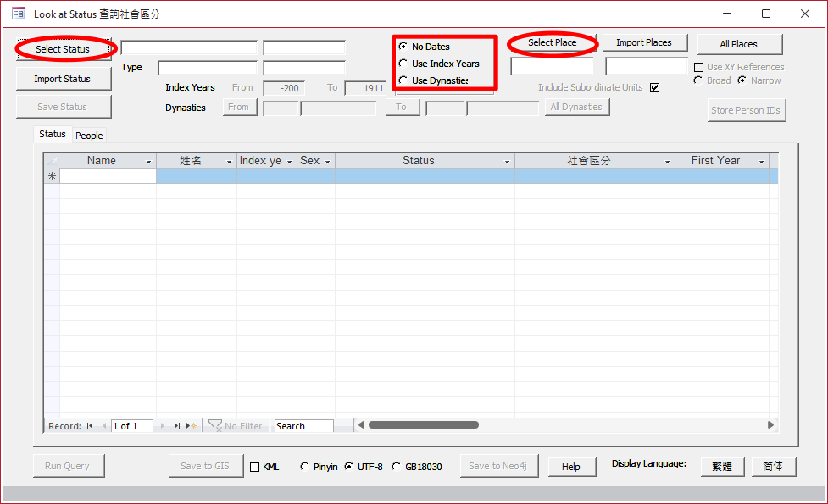Click the datasheet horizontal scrollbar thumb
The width and height of the screenshot is (828, 504).
tap(423, 425)
